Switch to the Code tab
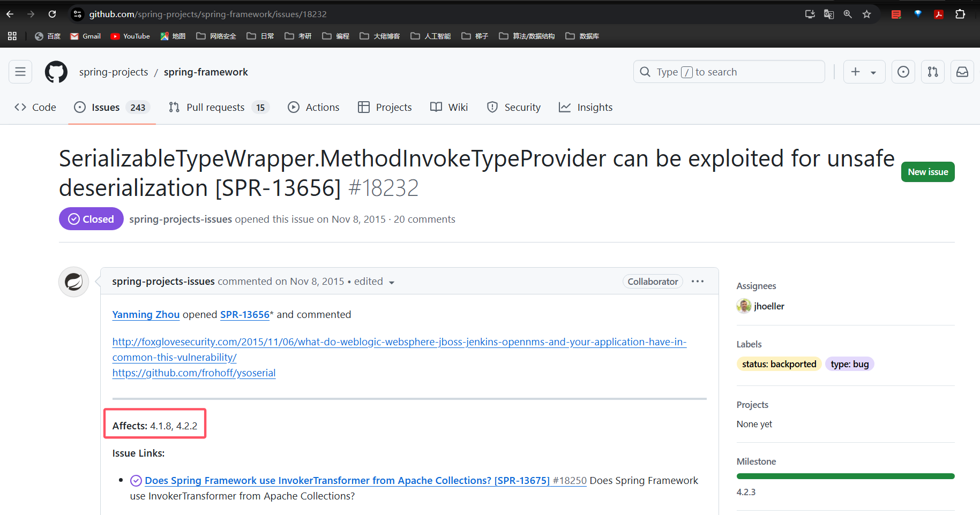The image size is (980, 515). [x=35, y=107]
